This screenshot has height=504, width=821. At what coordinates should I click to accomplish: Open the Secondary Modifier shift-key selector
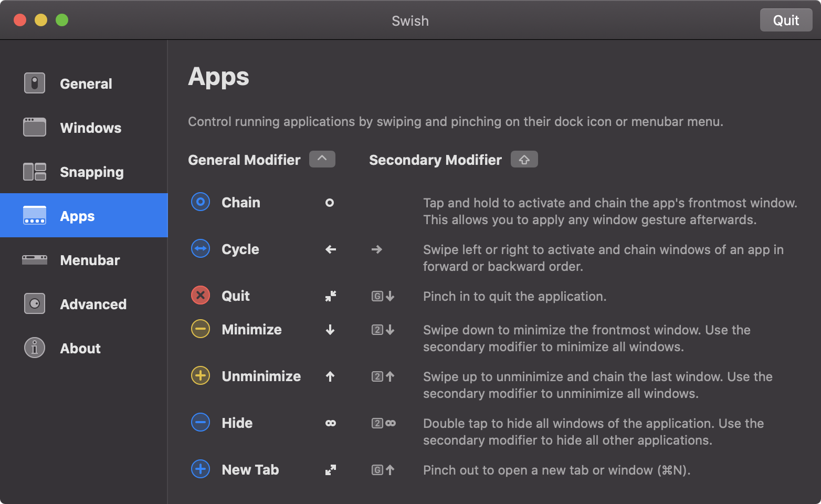[x=524, y=159]
